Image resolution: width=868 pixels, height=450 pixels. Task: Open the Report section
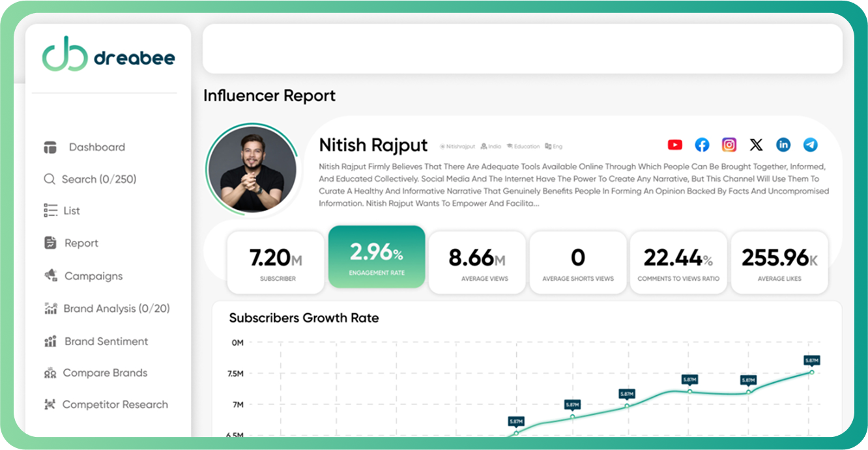[81, 243]
